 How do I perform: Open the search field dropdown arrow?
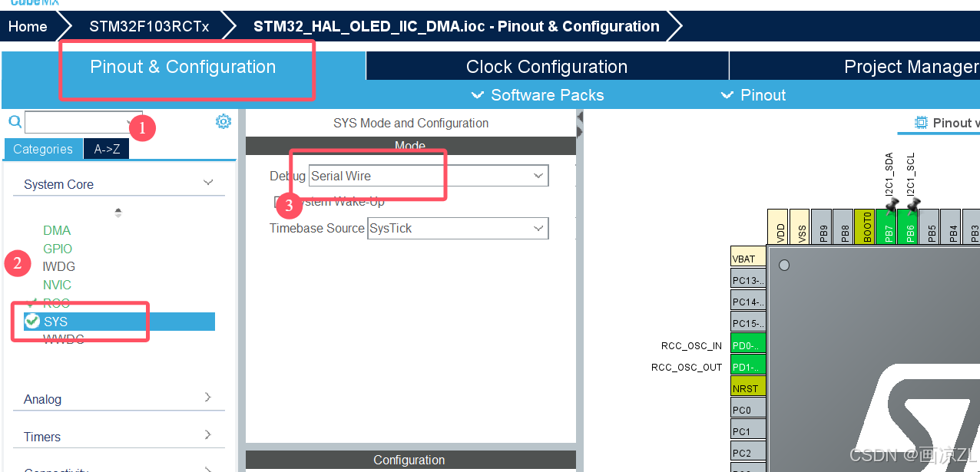(130, 122)
